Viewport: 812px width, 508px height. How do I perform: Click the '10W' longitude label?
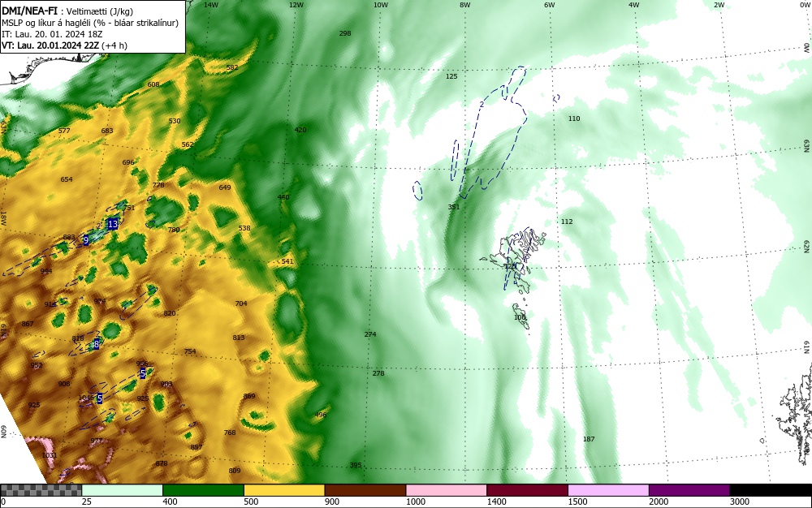tap(381, 5)
